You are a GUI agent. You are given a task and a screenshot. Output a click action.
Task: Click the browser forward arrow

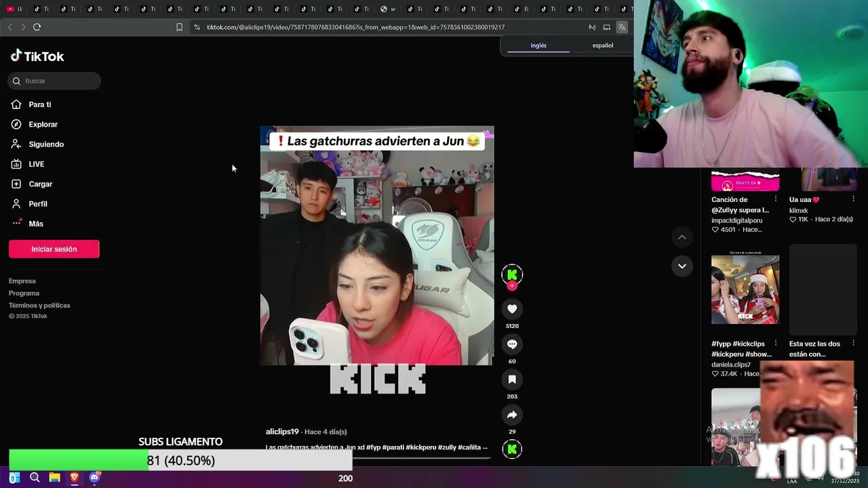tap(23, 27)
